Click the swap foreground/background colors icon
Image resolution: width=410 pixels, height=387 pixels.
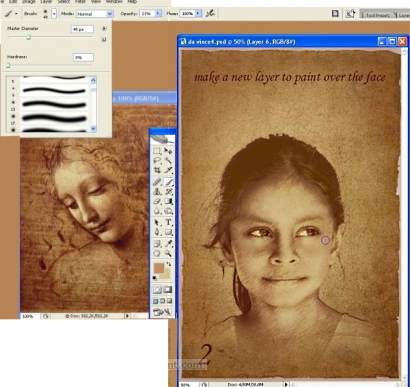pyautogui.click(x=169, y=264)
